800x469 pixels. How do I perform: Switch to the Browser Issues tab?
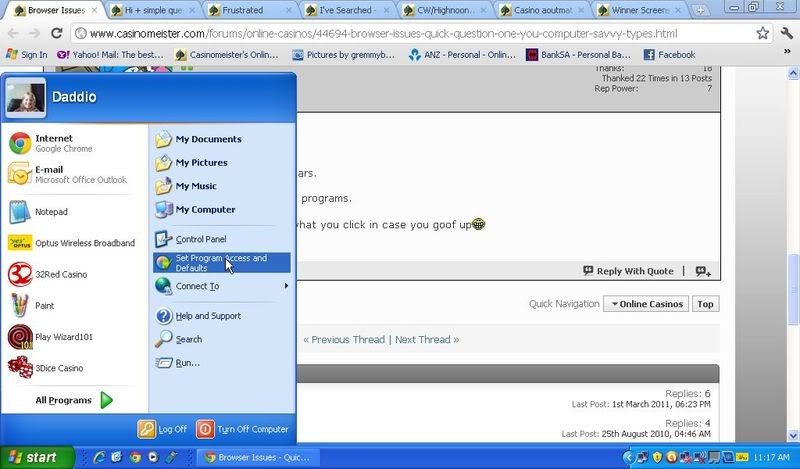56,10
